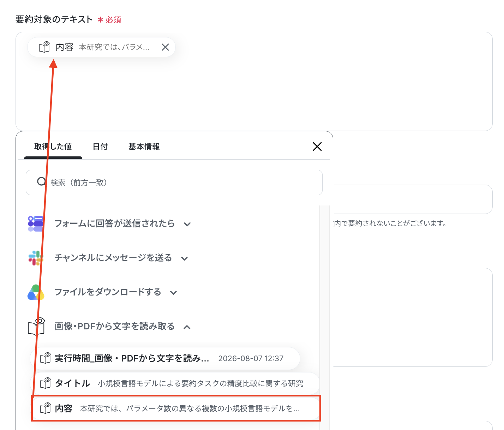Click the 小規模言語モデルによる要約タスク title text
This screenshot has height=430, width=504.
coord(200,383)
